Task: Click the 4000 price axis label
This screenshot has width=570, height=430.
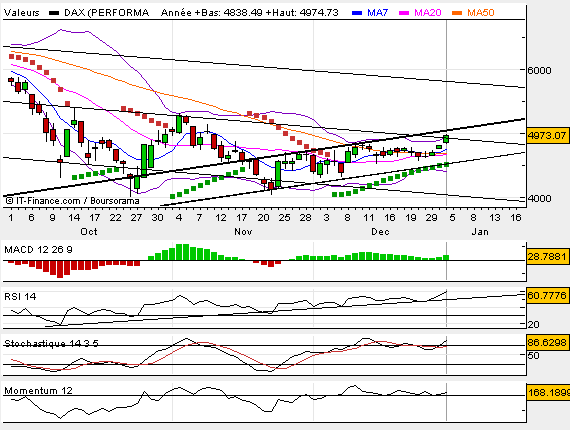Action: (539, 198)
